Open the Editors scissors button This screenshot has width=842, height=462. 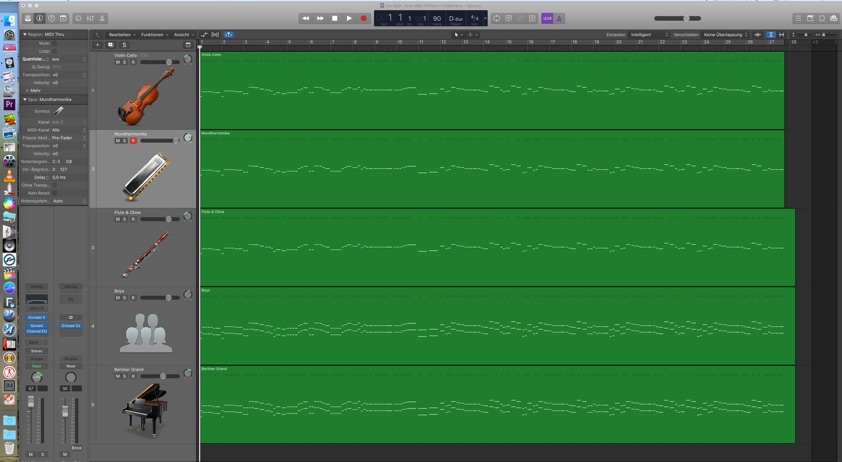(102, 18)
